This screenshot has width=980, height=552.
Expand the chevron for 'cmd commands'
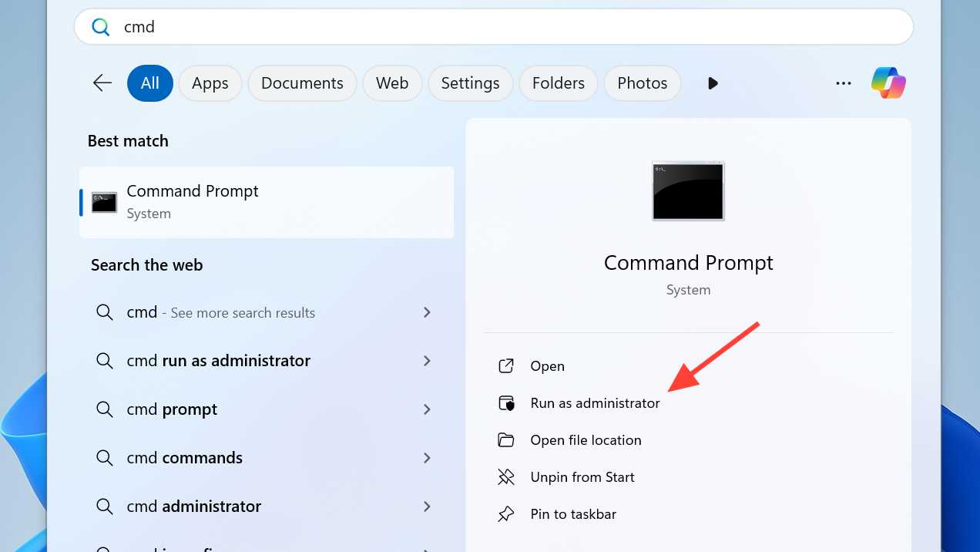point(427,458)
